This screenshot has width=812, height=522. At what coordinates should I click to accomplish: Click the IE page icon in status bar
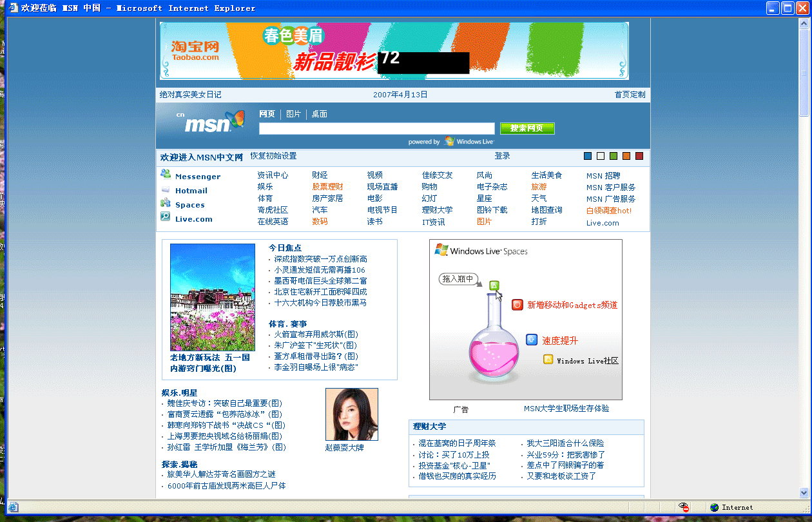click(x=14, y=507)
